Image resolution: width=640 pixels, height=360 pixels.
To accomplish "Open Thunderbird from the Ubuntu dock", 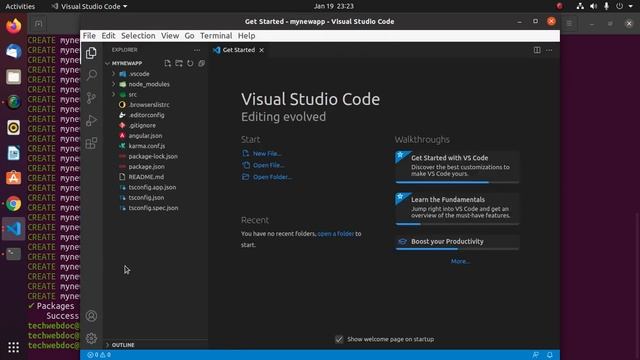I will coord(13,51).
